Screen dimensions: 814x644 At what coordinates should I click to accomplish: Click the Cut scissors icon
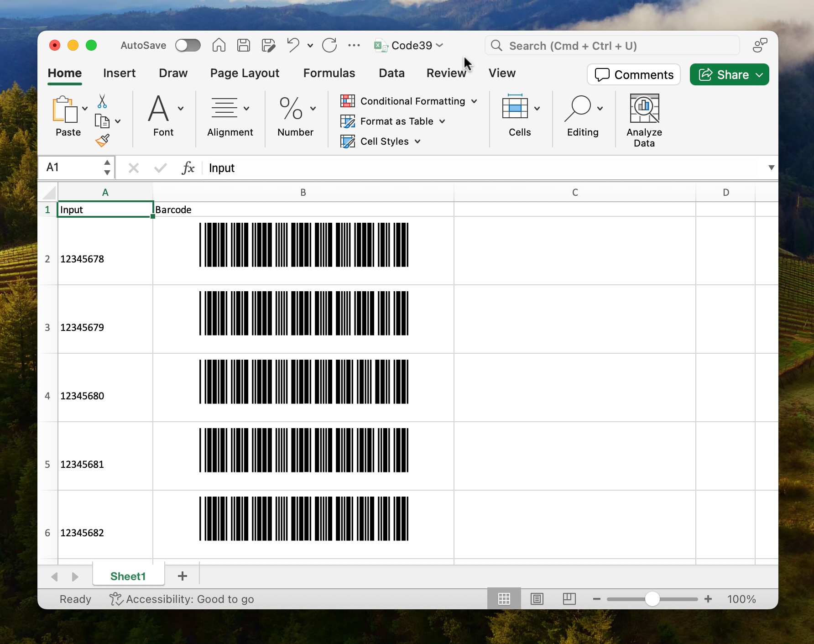(102, 101)
